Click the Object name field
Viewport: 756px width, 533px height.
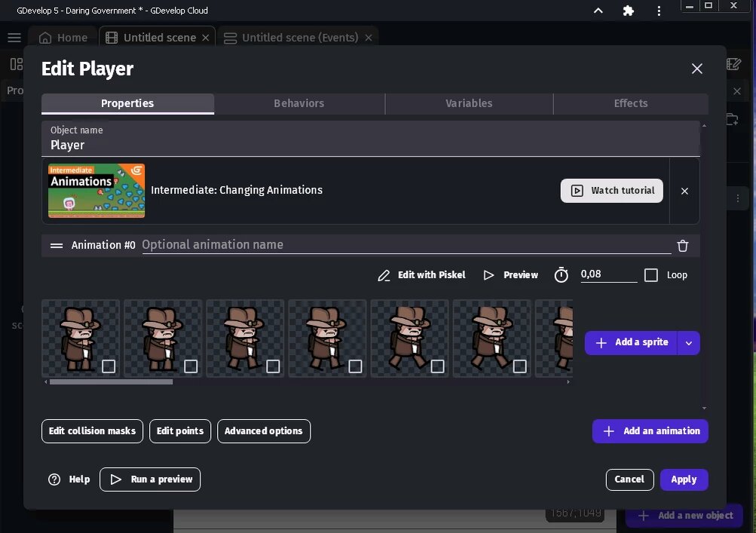[370, 139]
